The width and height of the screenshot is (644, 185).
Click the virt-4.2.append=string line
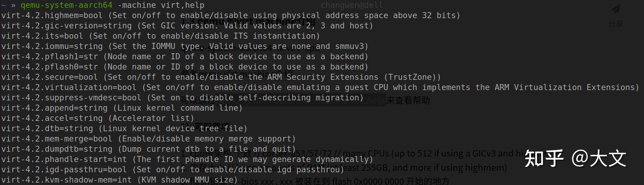(x=122, y=108)
